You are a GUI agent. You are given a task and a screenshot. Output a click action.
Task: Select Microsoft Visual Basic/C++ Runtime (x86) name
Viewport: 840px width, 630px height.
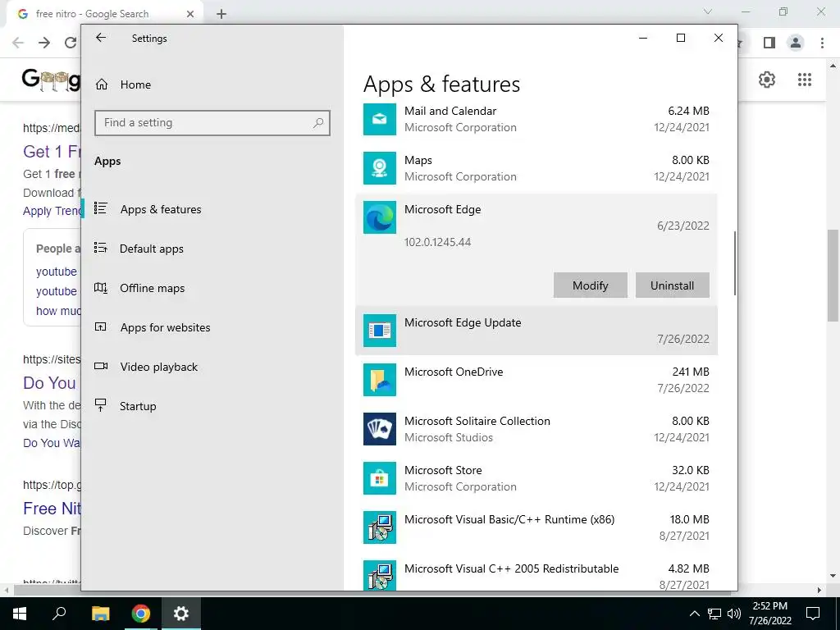[x=509, y=519]
